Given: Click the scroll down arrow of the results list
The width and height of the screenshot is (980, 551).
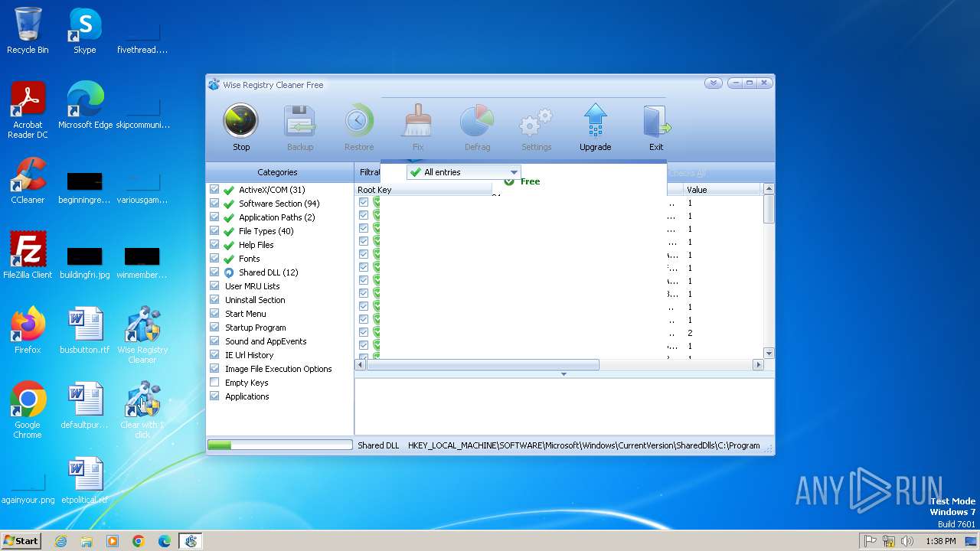Looking at the screenshot, I should click(x=769, y=353).
